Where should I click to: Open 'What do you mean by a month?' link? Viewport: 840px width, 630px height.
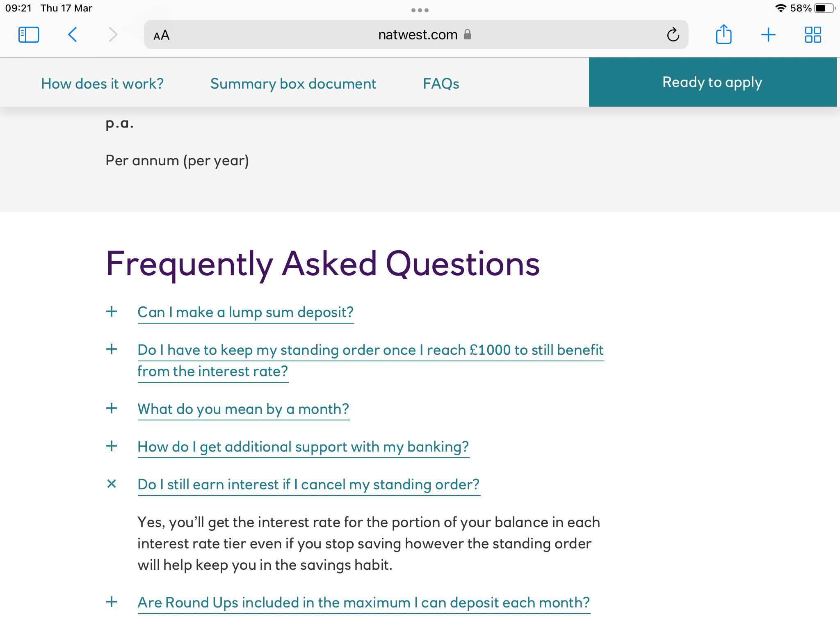[243, 409]
